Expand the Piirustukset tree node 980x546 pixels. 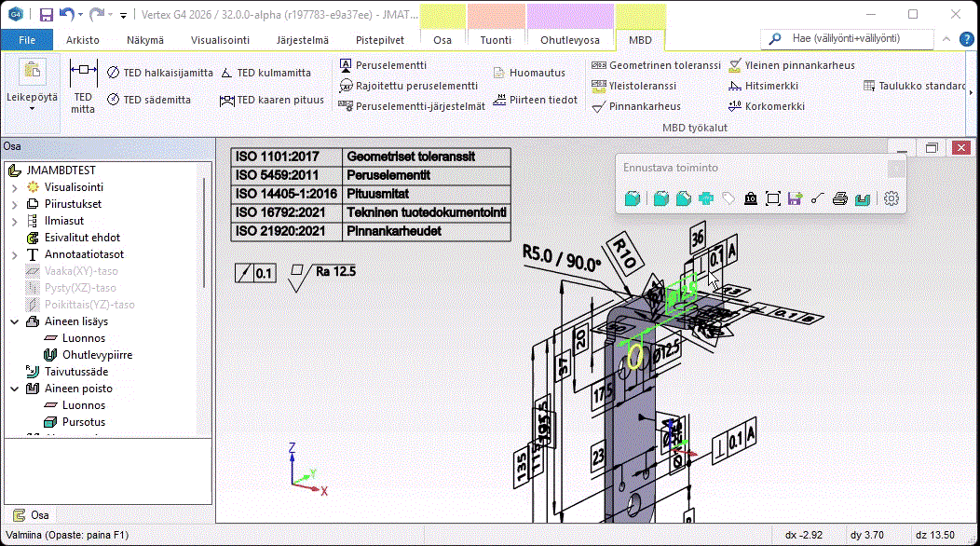click(15, 204)
